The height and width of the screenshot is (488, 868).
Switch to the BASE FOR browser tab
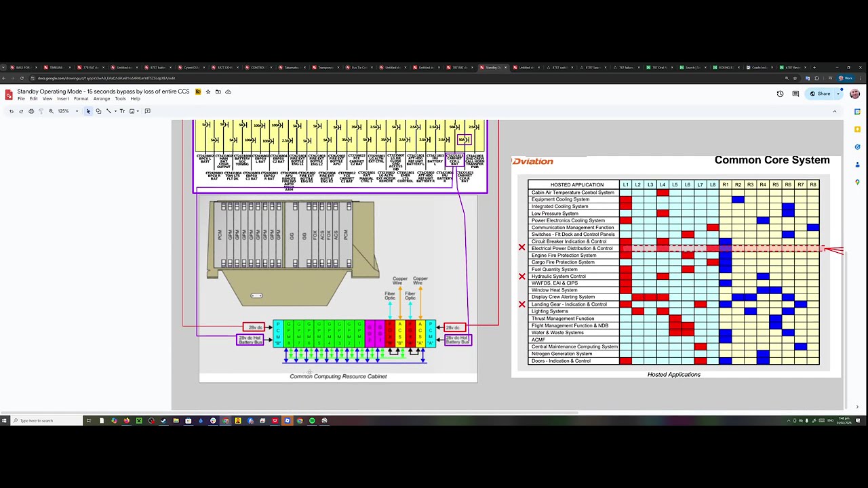pyautogui.click(x=24, y=68)
